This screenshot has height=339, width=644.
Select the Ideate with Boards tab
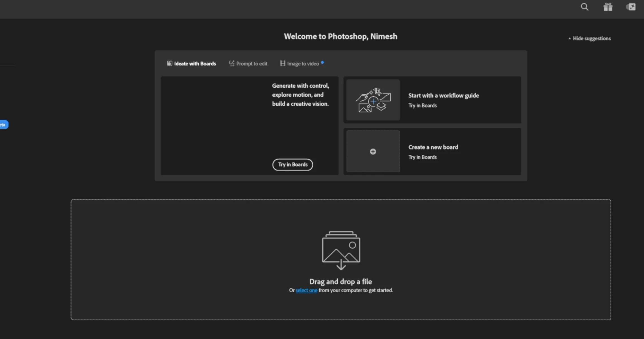click(192, 64)
